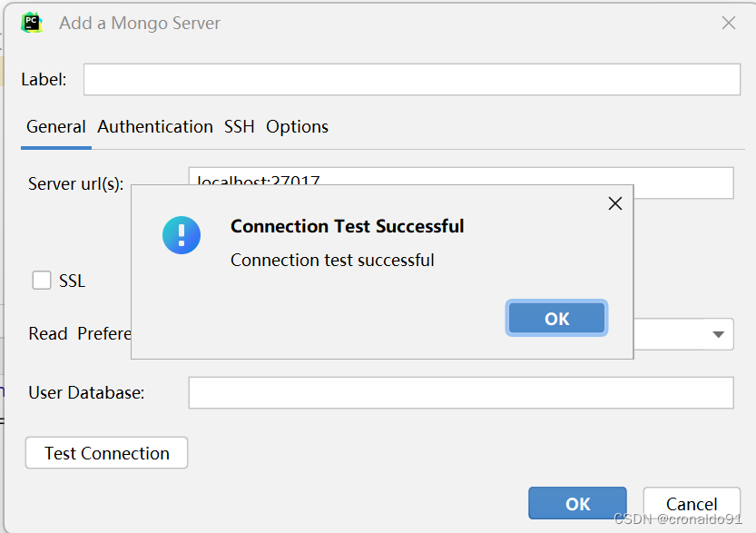The width and height of the screenshot is (756, 533).
Task: Switch to the Options tab
Action: click(297, 127)
